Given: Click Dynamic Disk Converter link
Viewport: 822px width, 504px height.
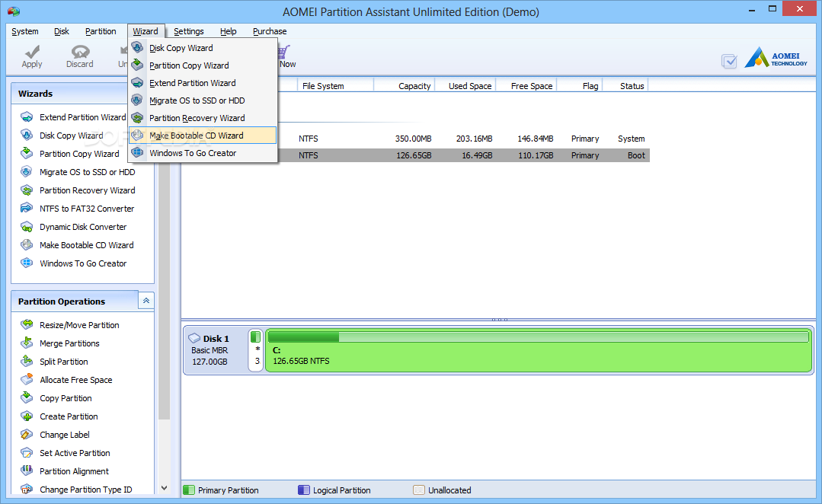Looking at the screenshot, I should (83, 227).
